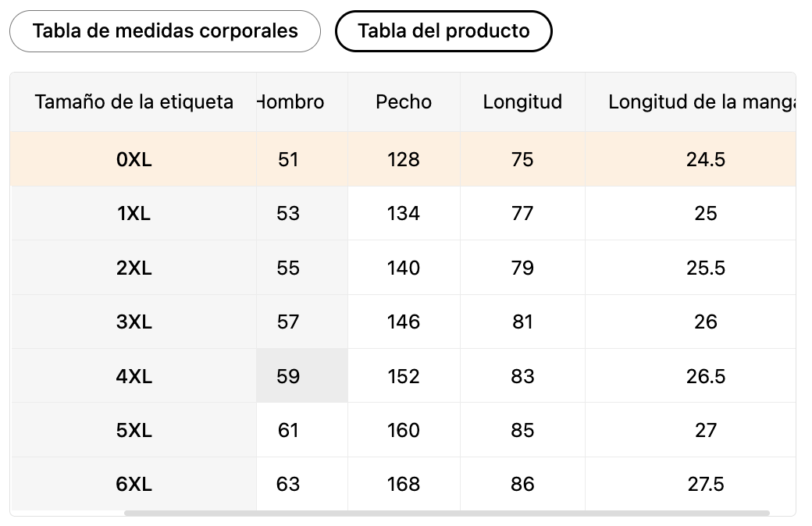Click the horizontal scrollbar under the table

point(447,513)
